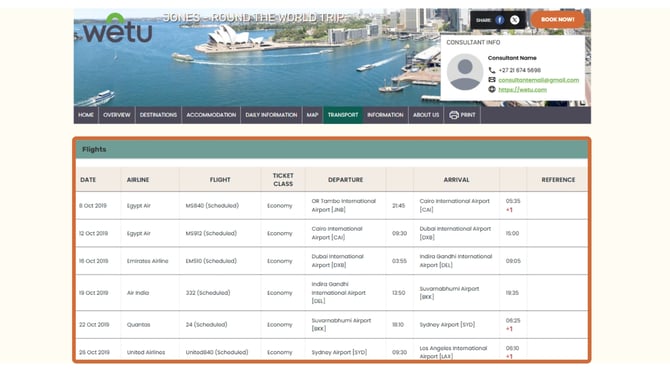Click the 03:55 departure time
This screenshot has width=670, height=372.
399,261
